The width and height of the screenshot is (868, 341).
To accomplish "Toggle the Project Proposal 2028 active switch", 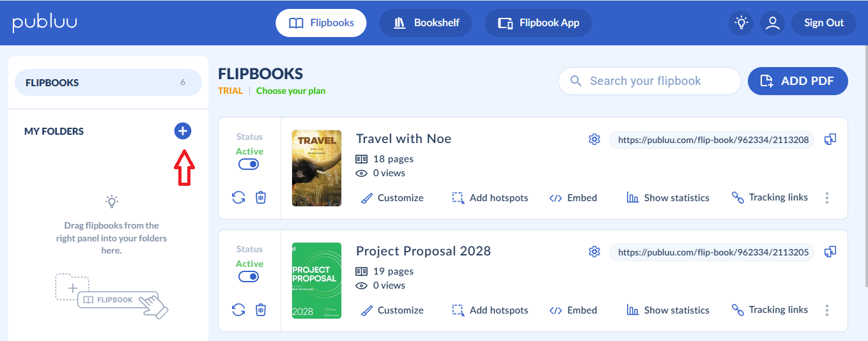I will (x=249, y=277).
